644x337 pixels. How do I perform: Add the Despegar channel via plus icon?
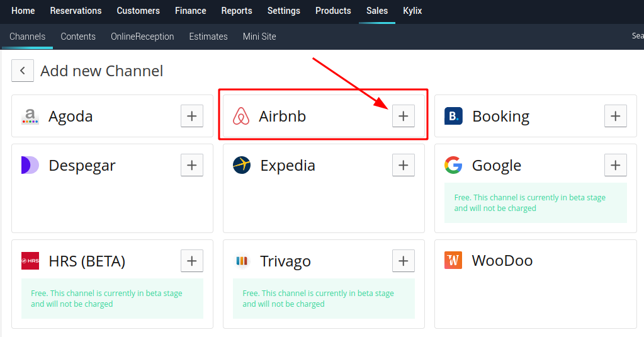(192, 165)
